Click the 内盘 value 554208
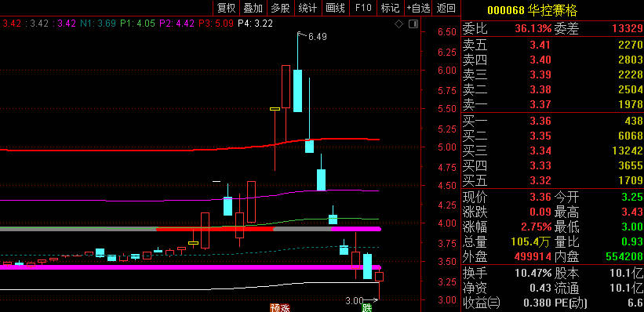The image size is (644, 312). pos(624,257)
